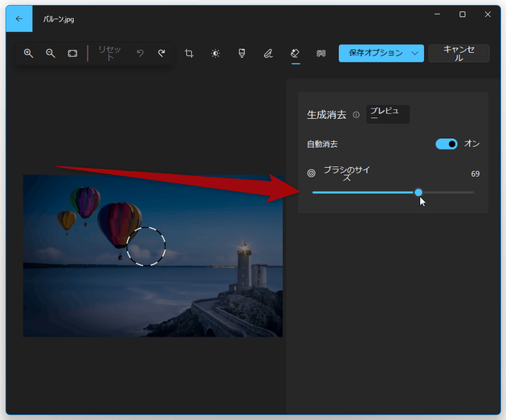Click the brush size target icon
506x420 pixels.
311,173
